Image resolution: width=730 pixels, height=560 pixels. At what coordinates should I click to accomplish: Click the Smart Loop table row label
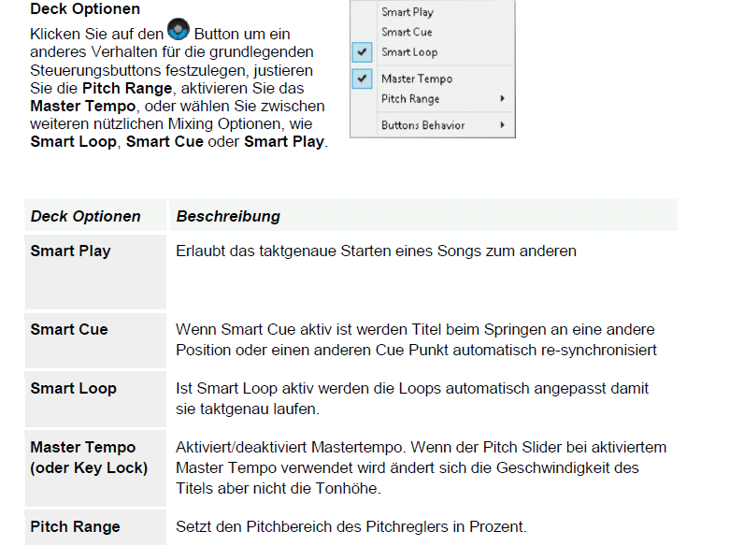pyautogui.click(x=73, y=388)
